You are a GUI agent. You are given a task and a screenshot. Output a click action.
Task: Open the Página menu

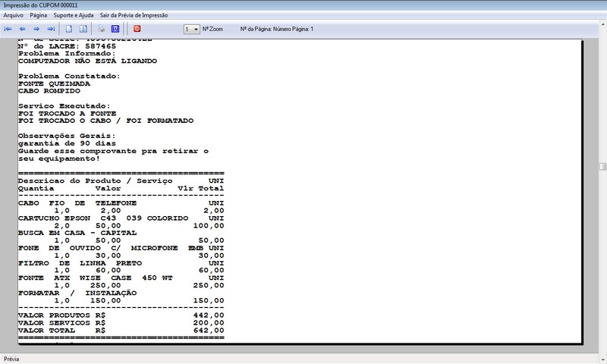pyautogui.click(x=39, y=15)
